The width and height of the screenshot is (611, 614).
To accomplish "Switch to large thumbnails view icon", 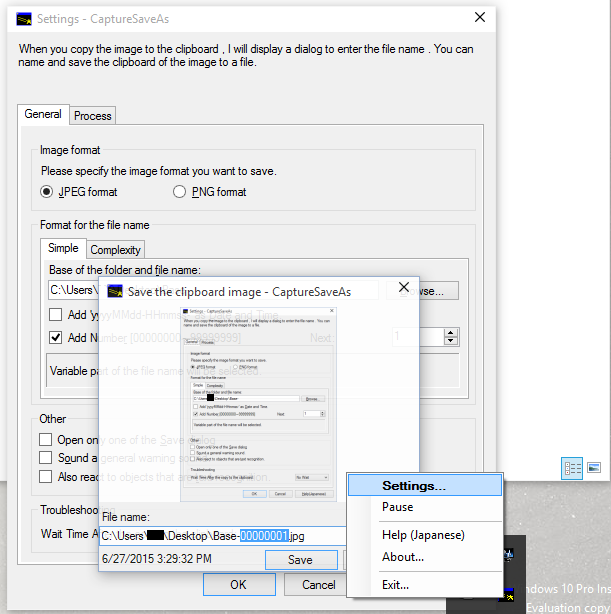I will click(594, 468).
